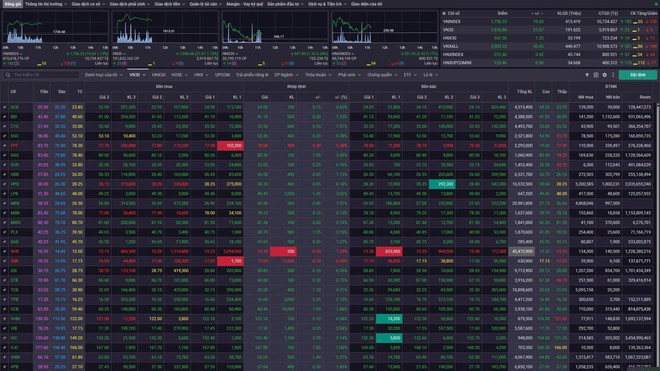Screen dimensions: 660x371
Task: Switch to the UPCOM tab
Action: pyautogui.click(x=222, y=75)
